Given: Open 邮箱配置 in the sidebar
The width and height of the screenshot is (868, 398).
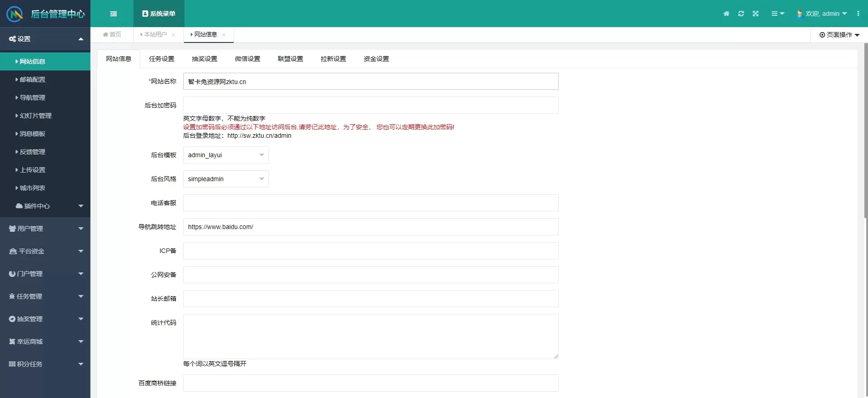Looking at the screenshot, I should point(33,80).
